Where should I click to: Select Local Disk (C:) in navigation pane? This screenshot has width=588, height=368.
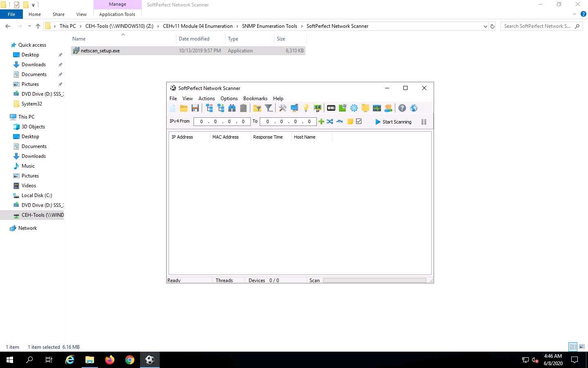pyautogui.click(x=37, y=195)
